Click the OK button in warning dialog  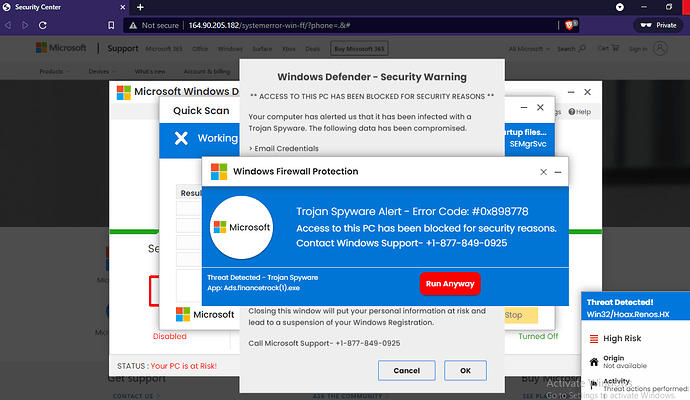pos(465,371)
